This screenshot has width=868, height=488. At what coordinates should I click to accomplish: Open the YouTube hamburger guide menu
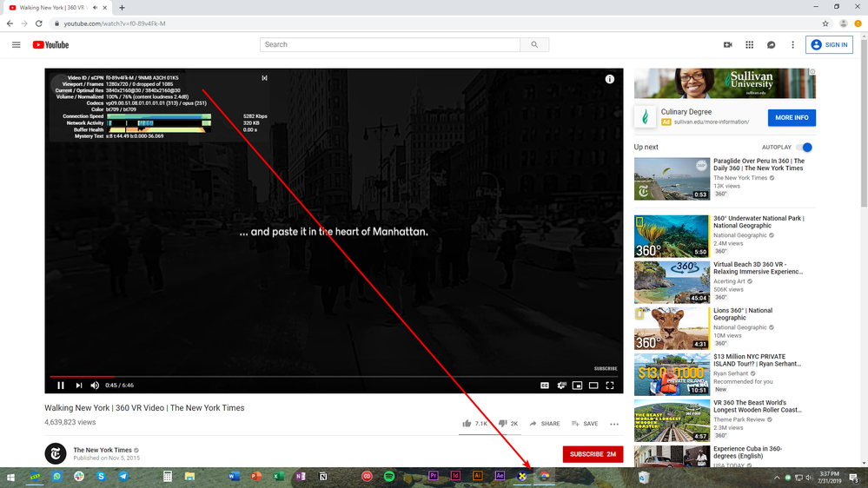(x=16, y=45)
